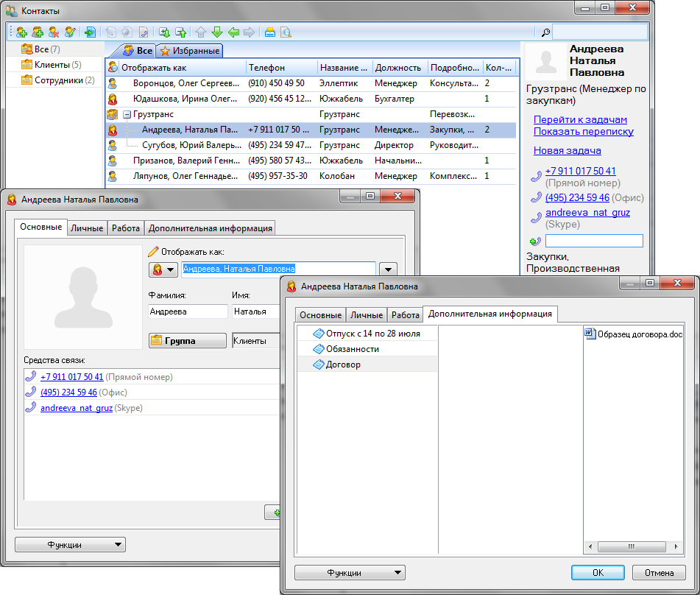Click the add contact toolbar icon
This screenshot has width=700, height=595.
pos(21,32)
